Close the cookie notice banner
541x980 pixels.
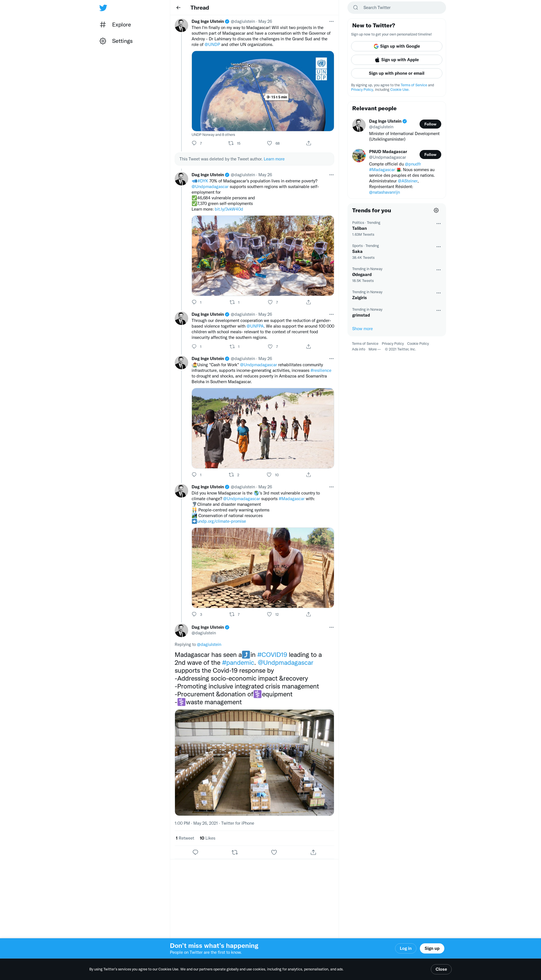(x=441, y=969)
